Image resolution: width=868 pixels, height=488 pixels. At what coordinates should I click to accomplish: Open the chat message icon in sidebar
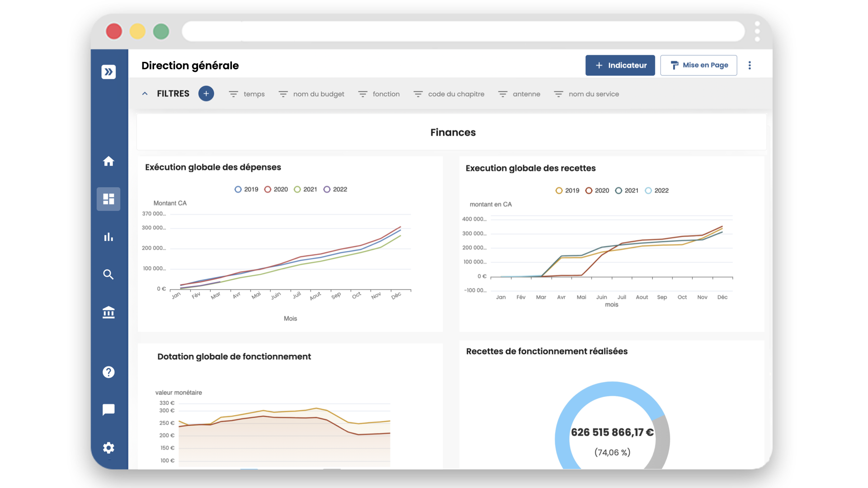pos(108,410)
